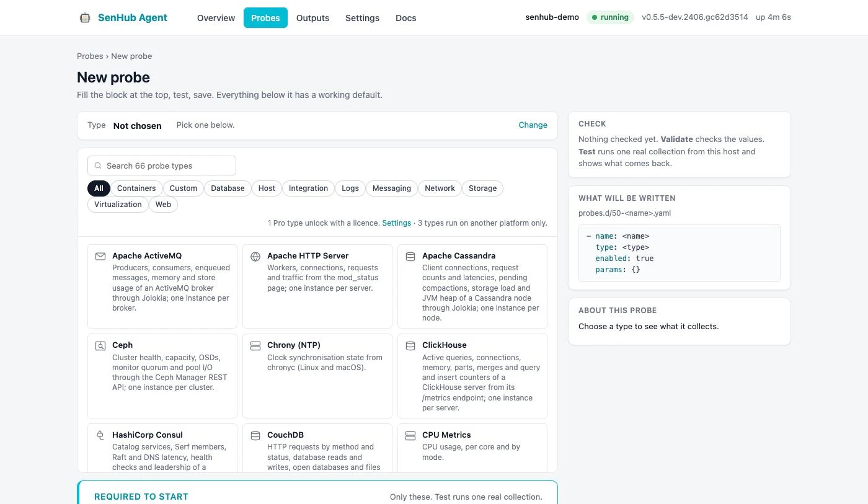Image resolution: width=868 pixels, height=504 pixels.
Task: Choose the Chrony (NTP) probe title
Action: [294, 345]
